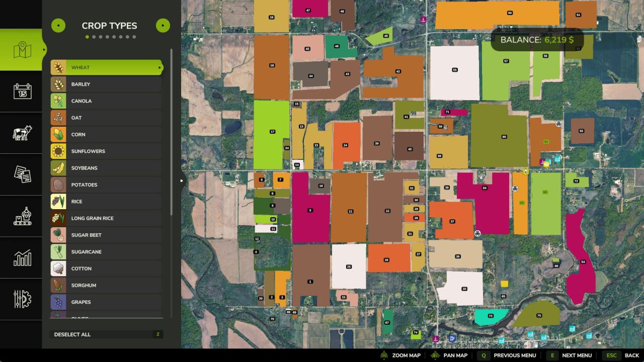644x362 pixels.
Task: Open the map view from the sidebar
Action: tap(21, 48)
